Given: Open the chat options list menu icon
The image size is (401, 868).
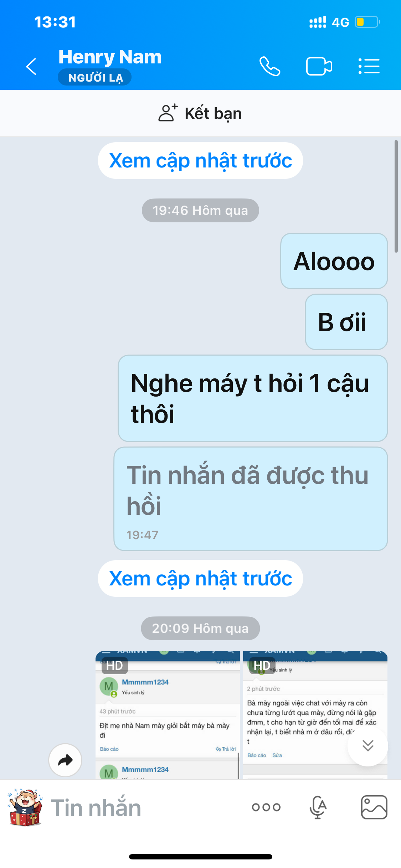Looking at the screenshot, I should click(x=369, y=66).
